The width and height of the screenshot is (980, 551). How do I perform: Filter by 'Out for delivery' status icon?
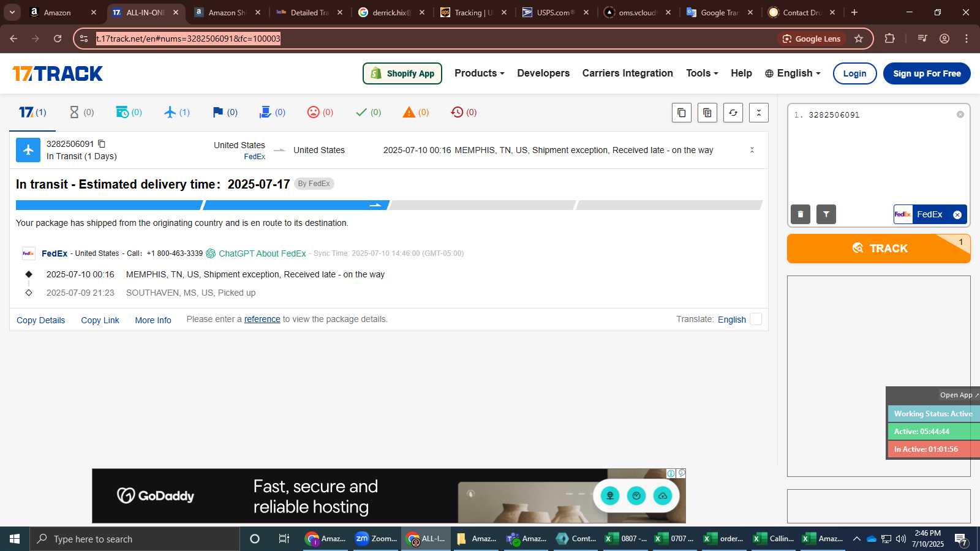273,113
